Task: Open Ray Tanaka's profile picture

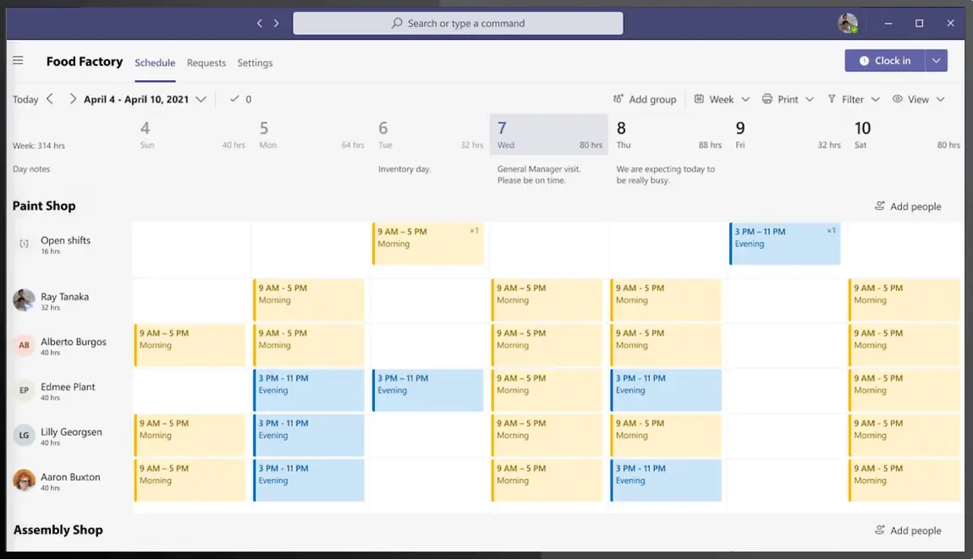Action: tap(25, 300)
